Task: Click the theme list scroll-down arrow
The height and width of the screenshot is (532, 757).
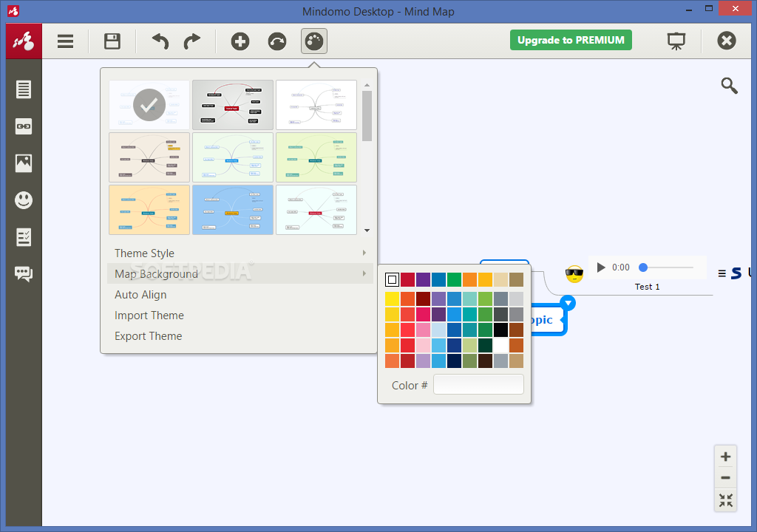Action: coord(367,231)
